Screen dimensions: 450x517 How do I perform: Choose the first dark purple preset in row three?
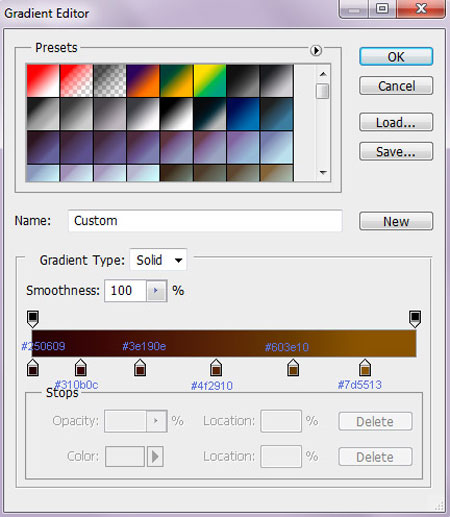[x=43, y=147]
